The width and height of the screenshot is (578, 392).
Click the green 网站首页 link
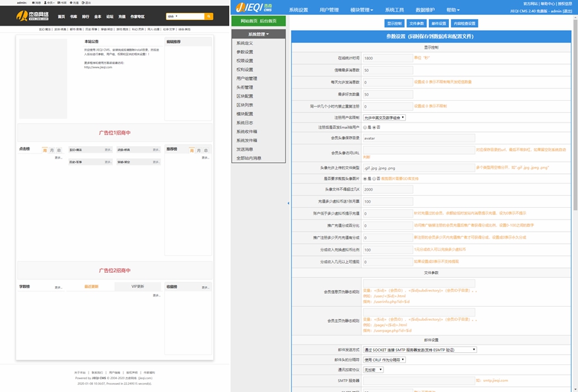click(244, 21)
